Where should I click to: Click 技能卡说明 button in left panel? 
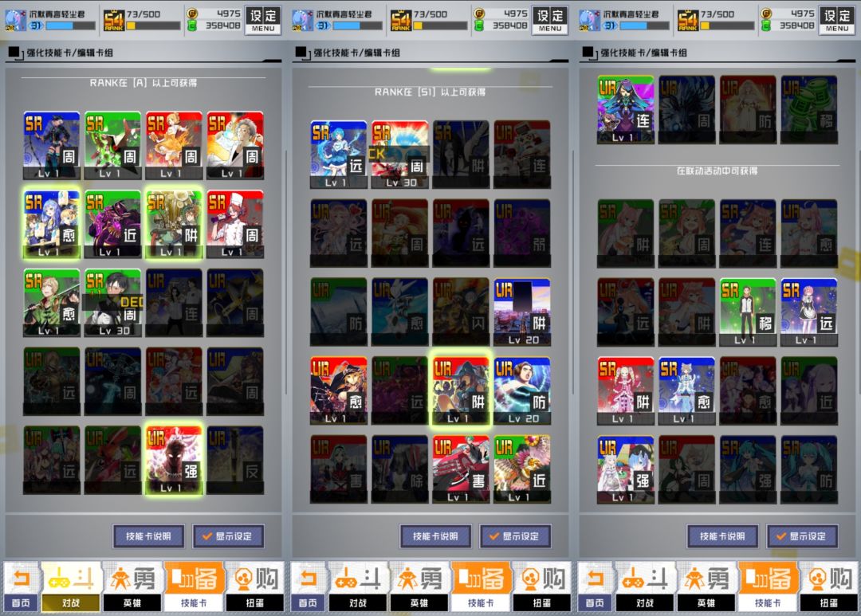tap(148, 536)
